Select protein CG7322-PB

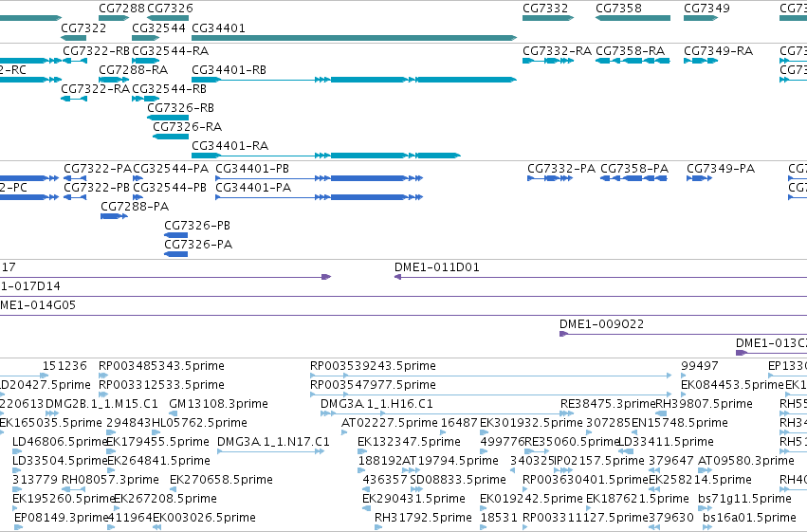click(x=75, y=197)
